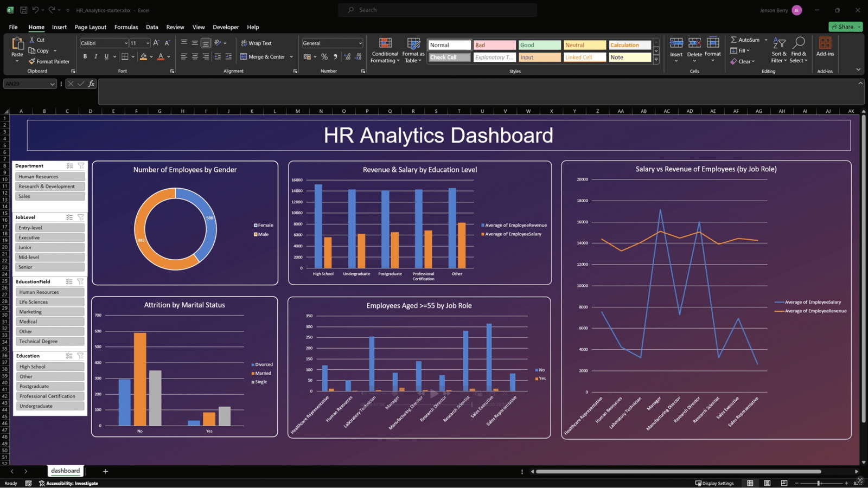
Task: Toggle Wrap Text on
Action: 256,43
